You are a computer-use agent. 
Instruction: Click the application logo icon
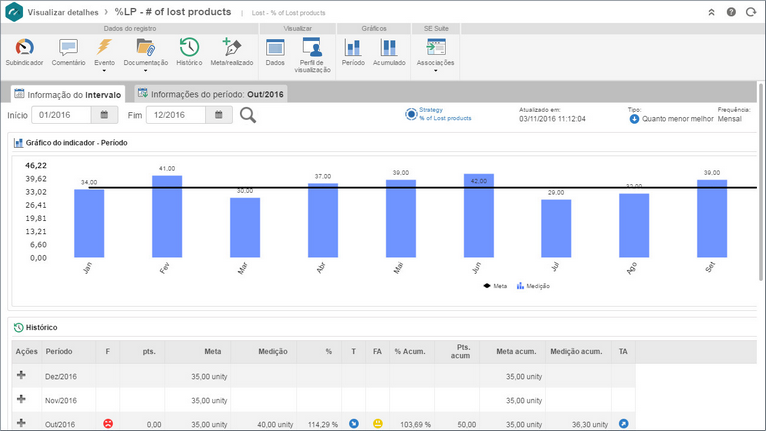(14, 12)
